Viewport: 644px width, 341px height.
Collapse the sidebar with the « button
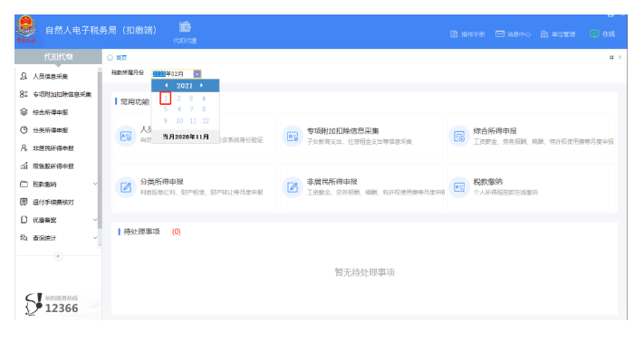coord(58,257)
